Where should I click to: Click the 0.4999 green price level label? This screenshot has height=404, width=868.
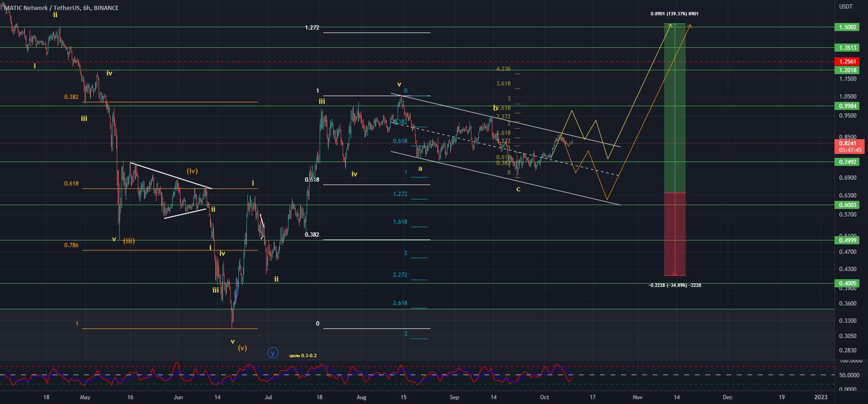tap(848, 240)
